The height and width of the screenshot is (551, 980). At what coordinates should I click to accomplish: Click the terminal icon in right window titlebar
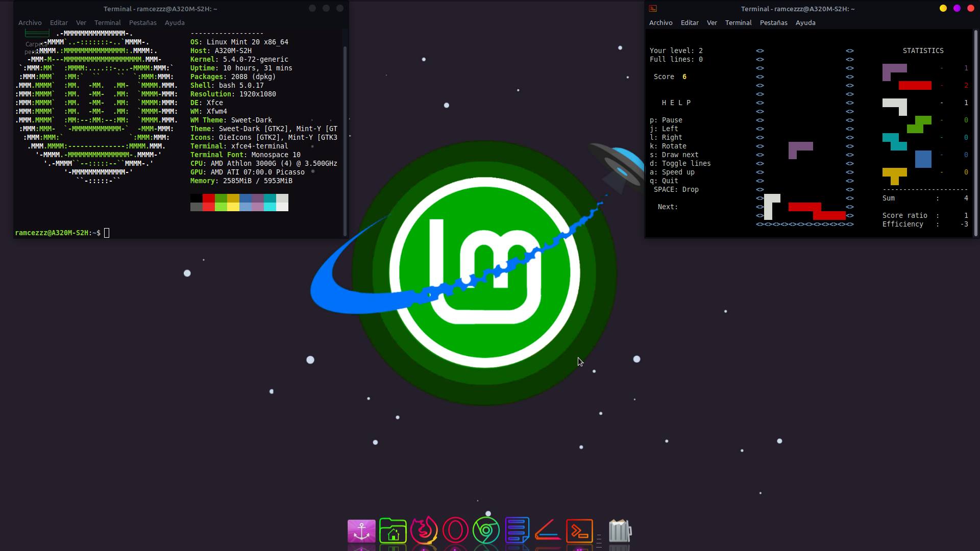(653, 9)
